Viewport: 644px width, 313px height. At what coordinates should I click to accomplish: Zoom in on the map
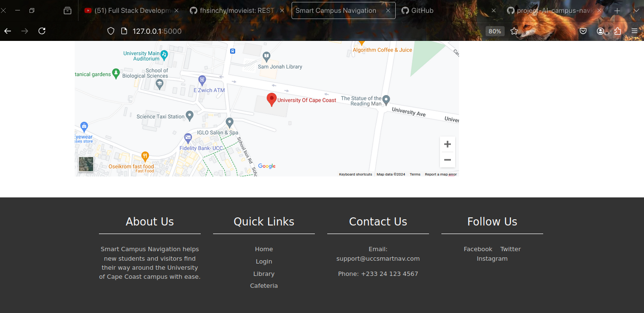click(447, 144)
